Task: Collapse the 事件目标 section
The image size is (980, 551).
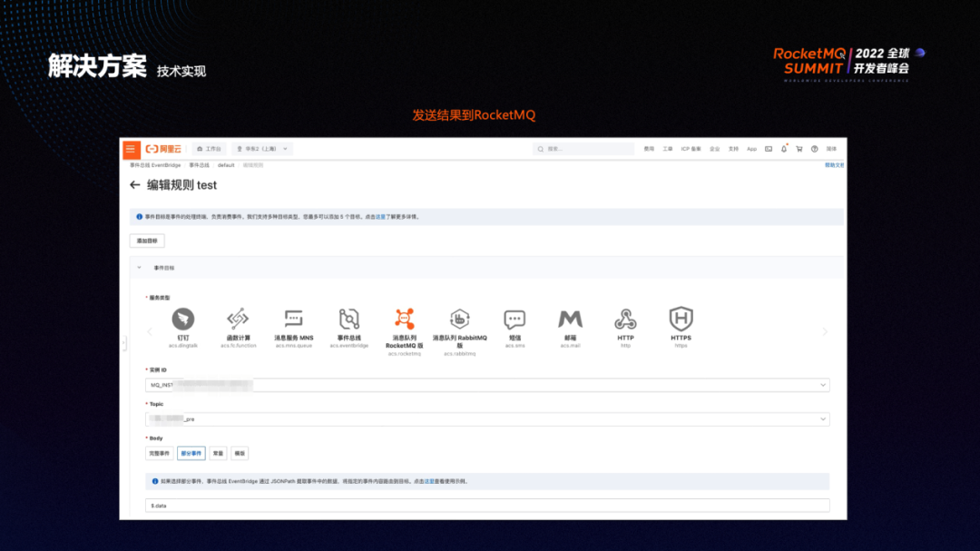Action: [x=140, y=268]
